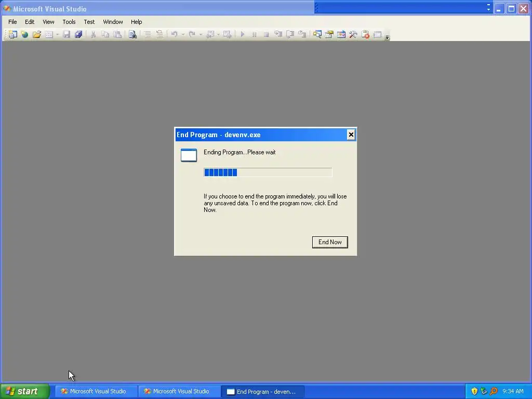Viewport: 532px width, 399px height.
Task: Click the Copy icon in toolbar
Action: [x=105, y=34]
